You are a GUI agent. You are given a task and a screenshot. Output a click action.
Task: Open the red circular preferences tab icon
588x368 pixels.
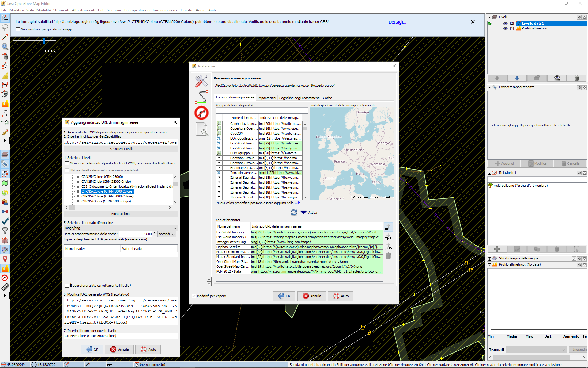[202, 113]
